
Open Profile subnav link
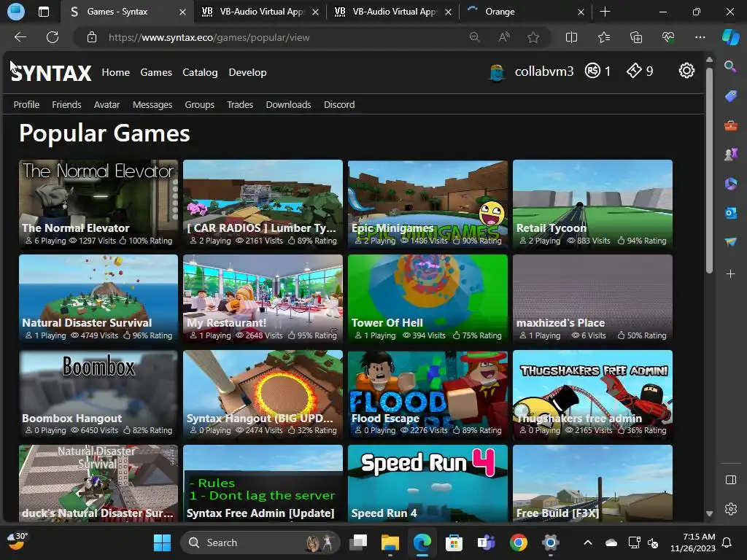[x=26, y=104]
